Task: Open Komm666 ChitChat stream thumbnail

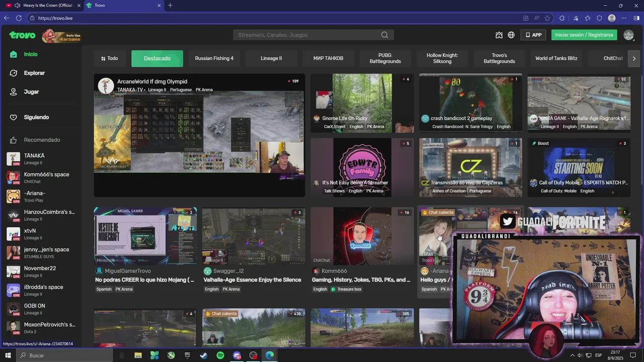Action: pos(362,236)
